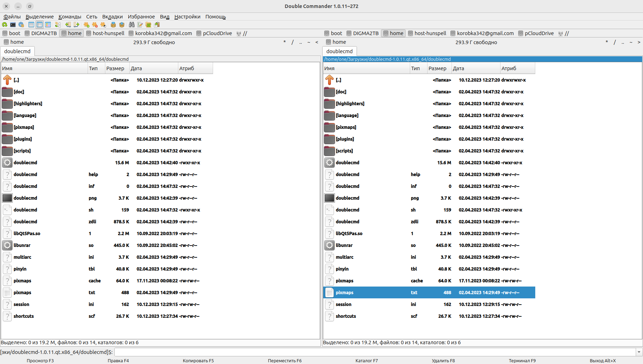Image resolution: width=643 pixels, height=364 pixels.
Task: Click the pack files box icon
Action: 113,25
